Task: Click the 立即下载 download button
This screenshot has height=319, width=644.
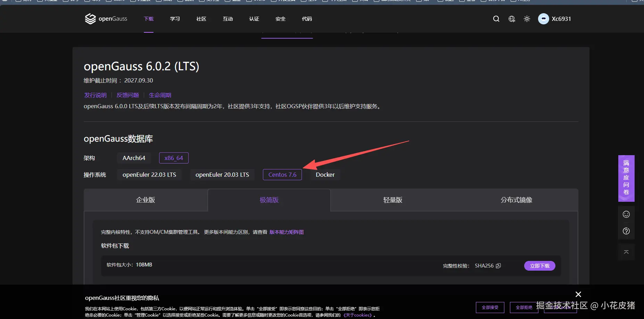Action: [x=539, y=265]
